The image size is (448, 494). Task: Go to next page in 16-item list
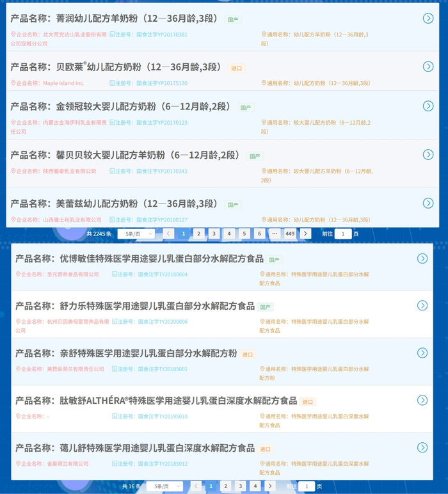tap(270, 486)
